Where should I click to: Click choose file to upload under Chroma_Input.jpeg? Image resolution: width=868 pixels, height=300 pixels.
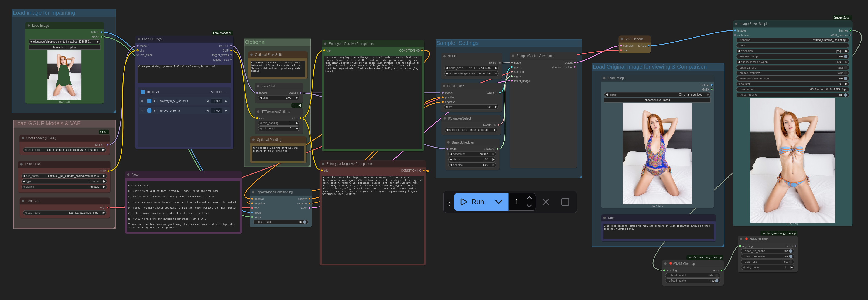[657, 100]
